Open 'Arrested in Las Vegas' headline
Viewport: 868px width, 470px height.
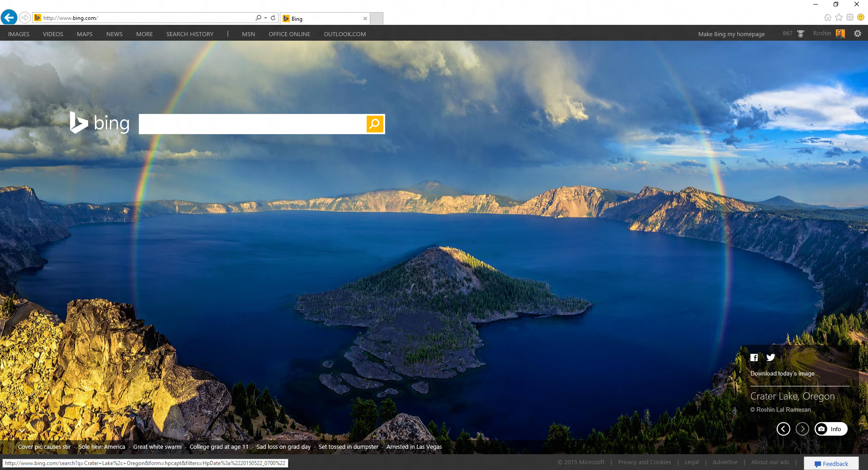(414, 446)
